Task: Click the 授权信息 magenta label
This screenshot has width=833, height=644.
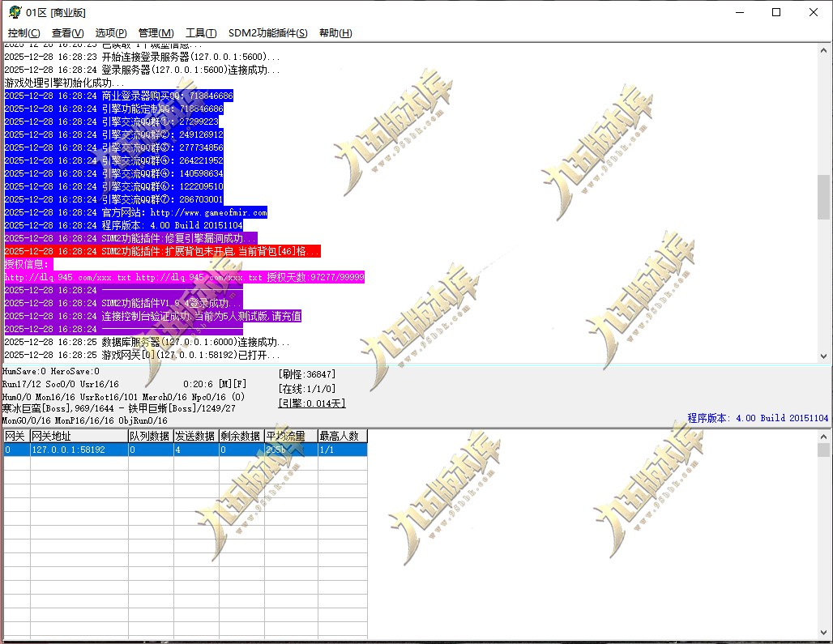Action: pyautogui.click(x=28, y=264)
